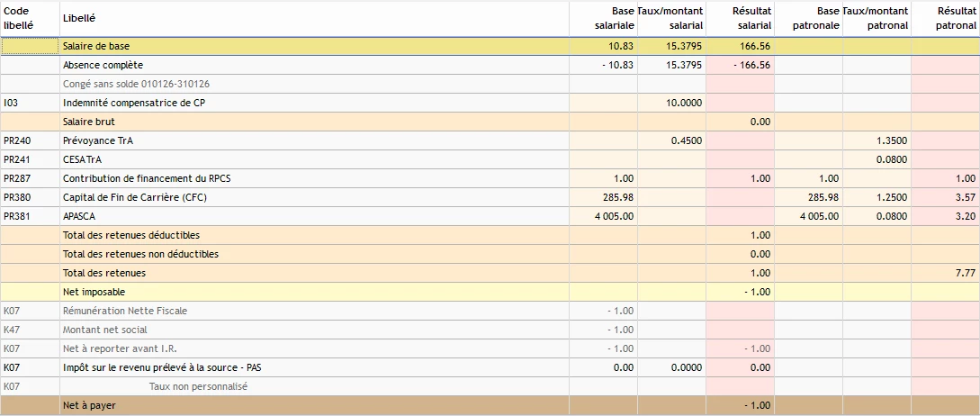The height and width of the screenshot is (416, 980).
Task: Select the Montant net social label
Action: coord(105,330)
